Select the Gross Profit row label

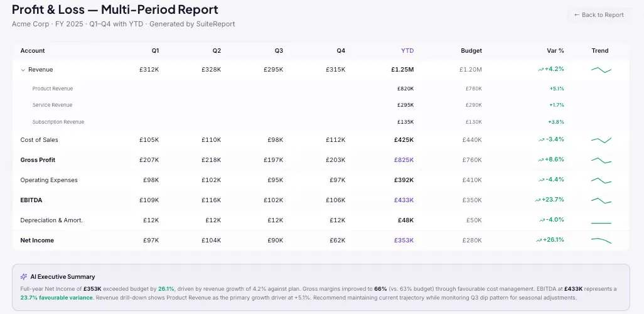point(38,160)
